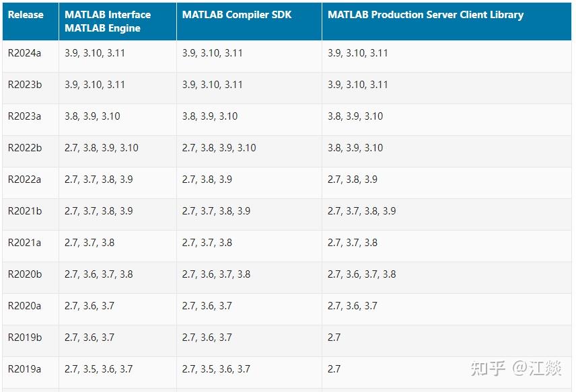Select the MATLAB Compiler SDK header
The width and height of the screenshot is (576, 392).
click(236, 15)
